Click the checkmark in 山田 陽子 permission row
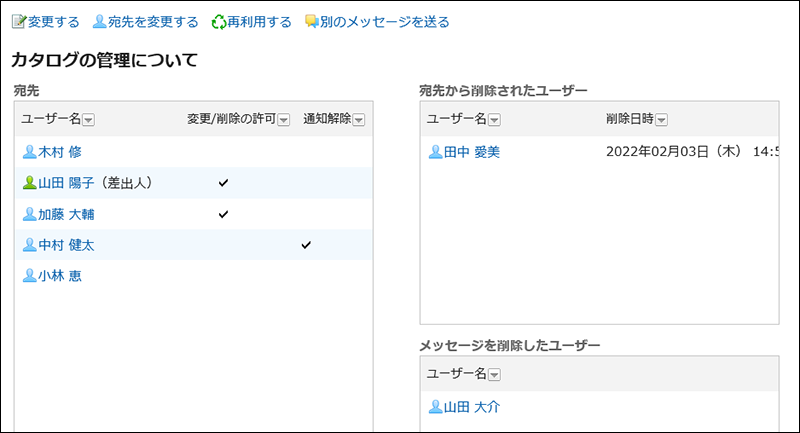Image resolution: width=800 pixels, height=433 pixels. (223, 183)
